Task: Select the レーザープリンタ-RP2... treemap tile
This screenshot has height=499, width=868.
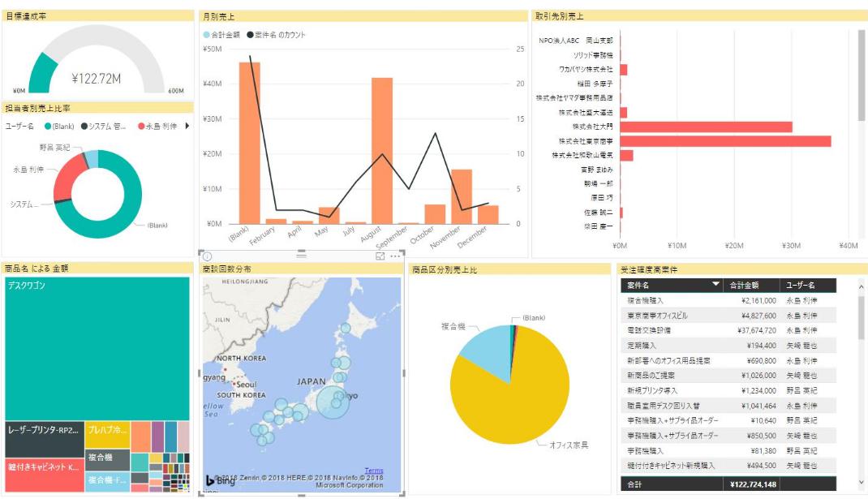Action: pos(45,440)
